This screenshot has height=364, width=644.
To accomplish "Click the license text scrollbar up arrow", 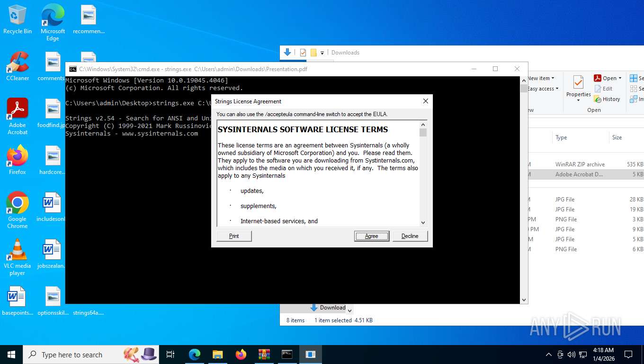I will (423, 125).
